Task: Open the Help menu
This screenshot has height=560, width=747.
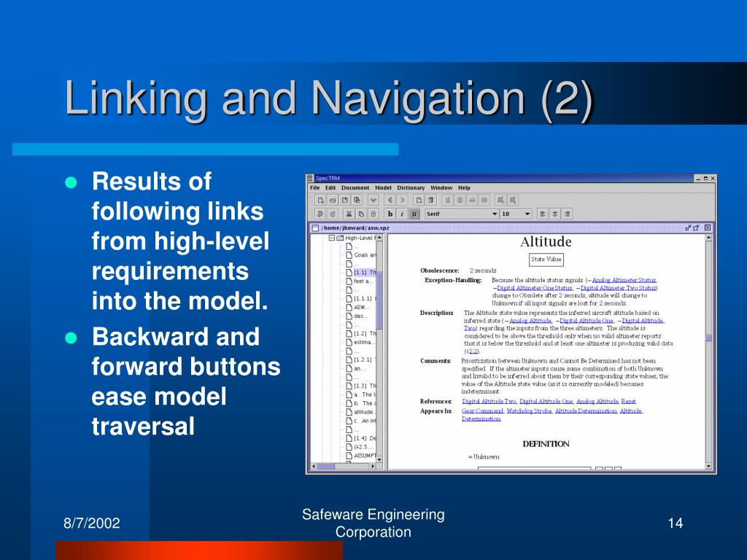Action: pyautogui.click(x=464, y=187)
